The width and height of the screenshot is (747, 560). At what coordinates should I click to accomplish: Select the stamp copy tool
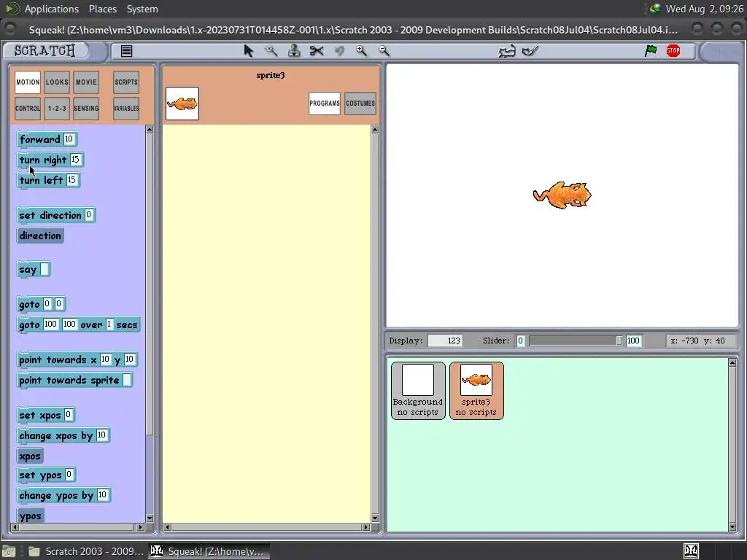(294, 51)
